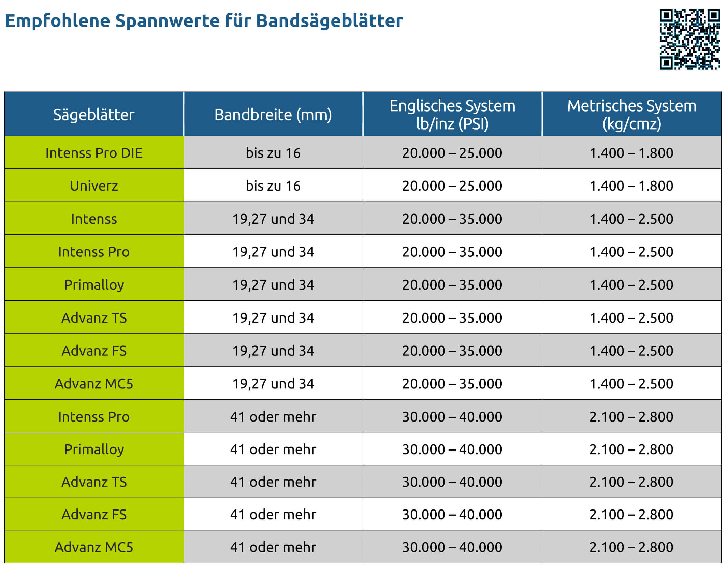Click the 'bis zu 16' cell for Univerz
This screenshot has height=576, width=728.
273,186
